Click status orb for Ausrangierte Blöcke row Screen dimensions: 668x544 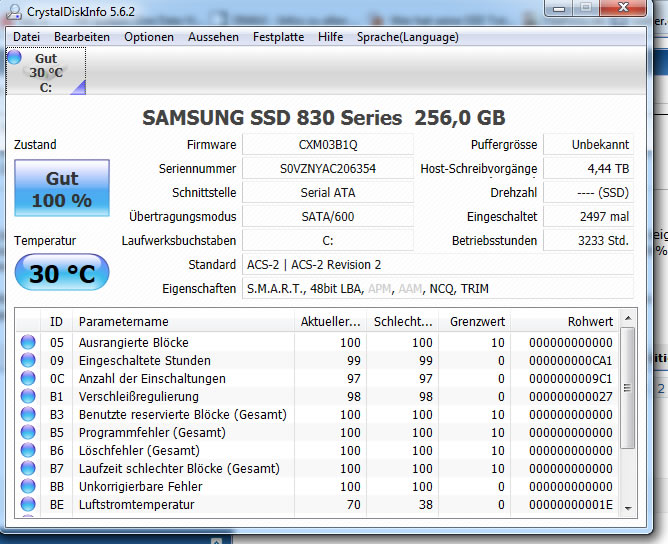coord(28,342)
